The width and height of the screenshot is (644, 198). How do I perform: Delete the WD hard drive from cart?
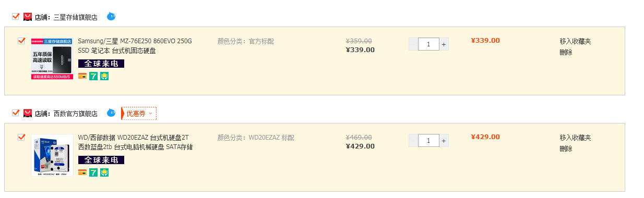566,148
